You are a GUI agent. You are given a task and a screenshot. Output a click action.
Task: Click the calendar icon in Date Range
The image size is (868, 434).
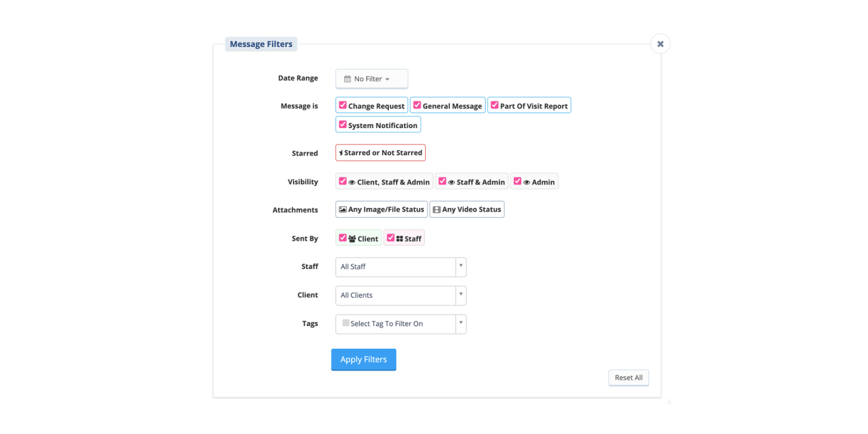(347, 79)
